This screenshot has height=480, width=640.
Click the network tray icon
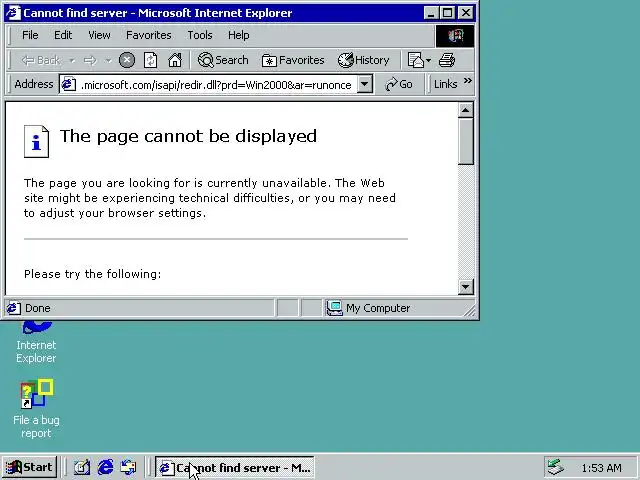[556, 467]
